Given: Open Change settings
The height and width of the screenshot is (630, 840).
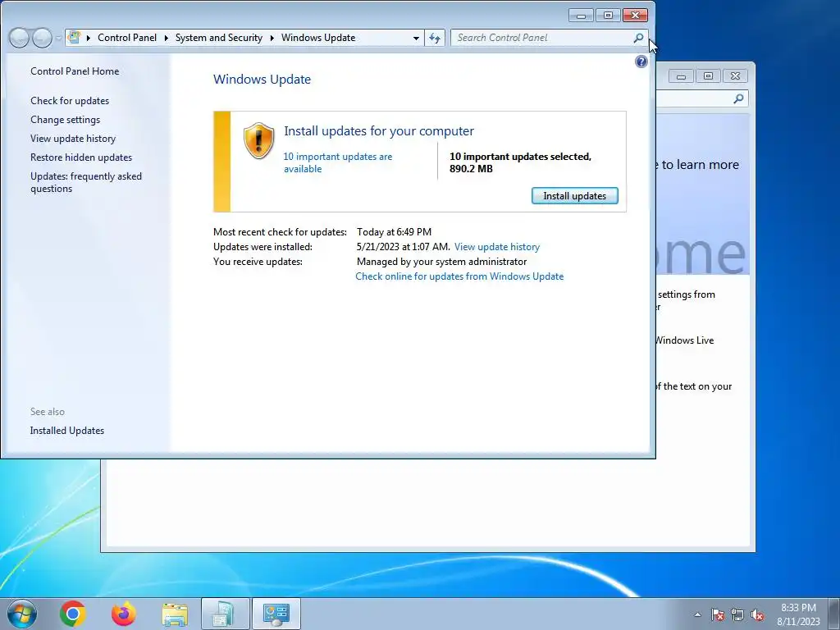Looking at the screenshot, I should (x=65, y=120).
